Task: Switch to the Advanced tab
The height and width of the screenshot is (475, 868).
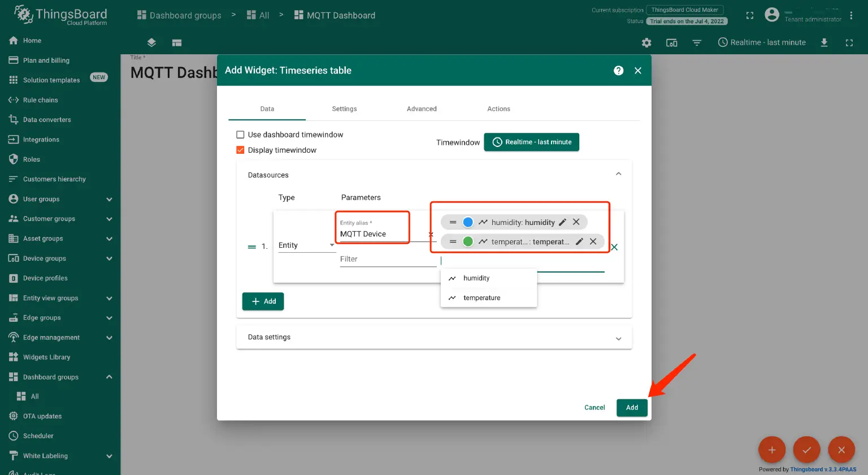Action: [x=422, y=109]
